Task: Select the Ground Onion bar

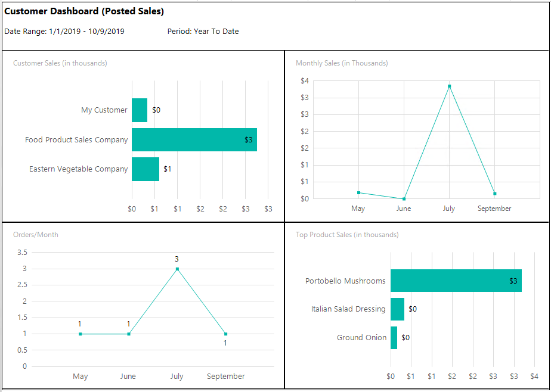Action: [394, 338]
